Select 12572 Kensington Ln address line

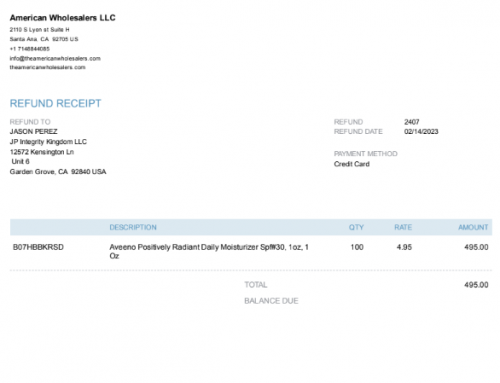tap(42, 152)
